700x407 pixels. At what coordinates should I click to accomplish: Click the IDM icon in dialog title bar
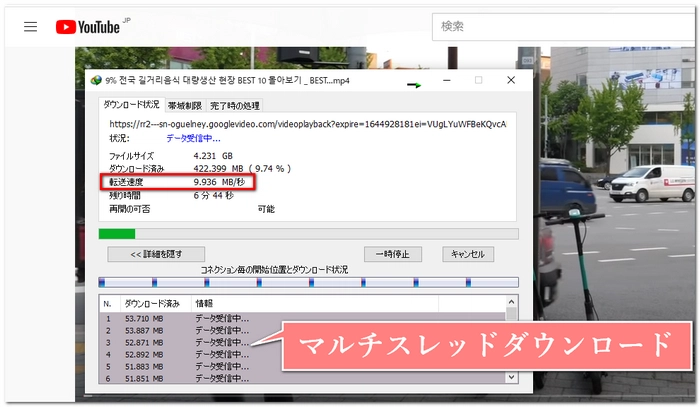coord(96,80)
